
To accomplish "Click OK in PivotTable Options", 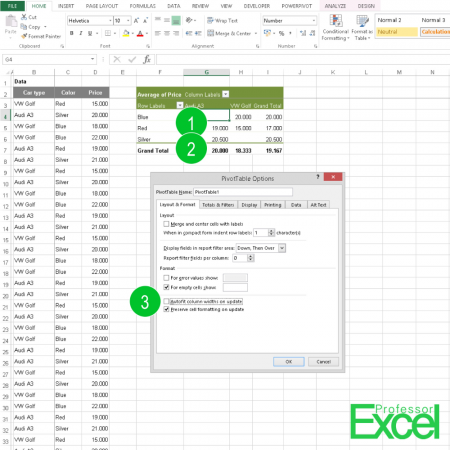I will click(x=289, y=362).
